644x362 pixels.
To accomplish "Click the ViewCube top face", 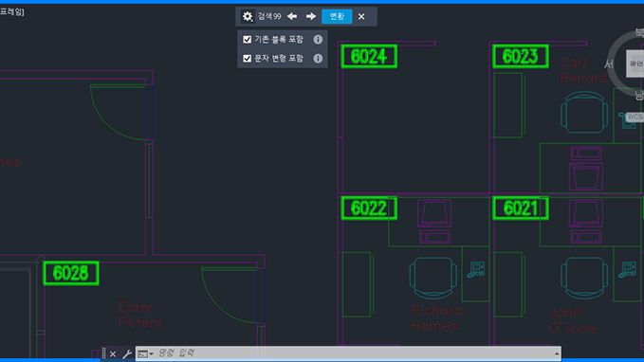I will click(x=635, y=63).
